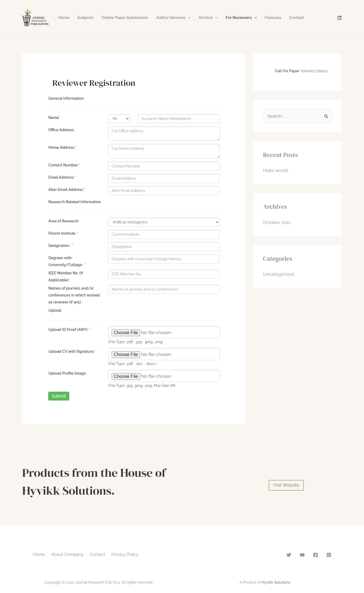Open the Area of Research dropdown
Image resolution: width=364 pixels, height=593 pixels.
[164, 222]
